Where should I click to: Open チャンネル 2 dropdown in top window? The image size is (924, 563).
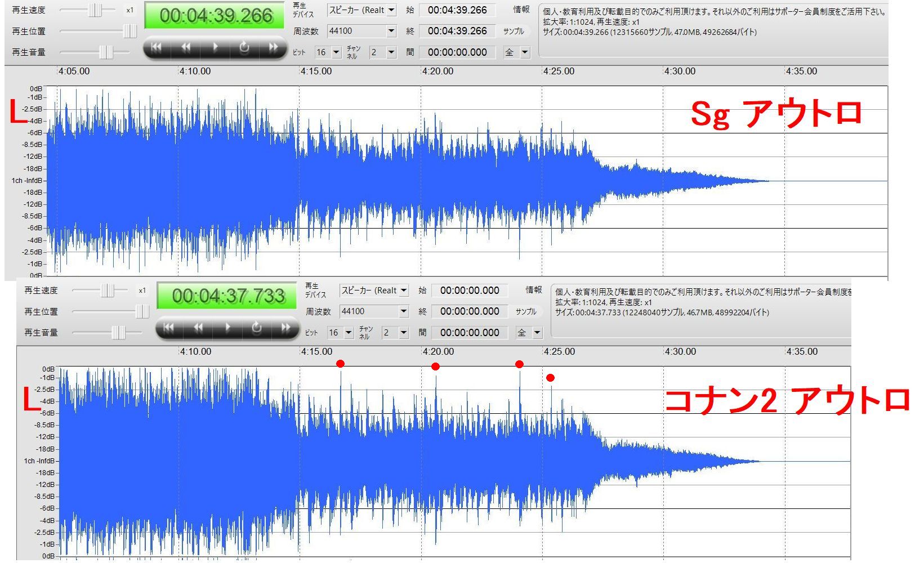coord(383,52)
